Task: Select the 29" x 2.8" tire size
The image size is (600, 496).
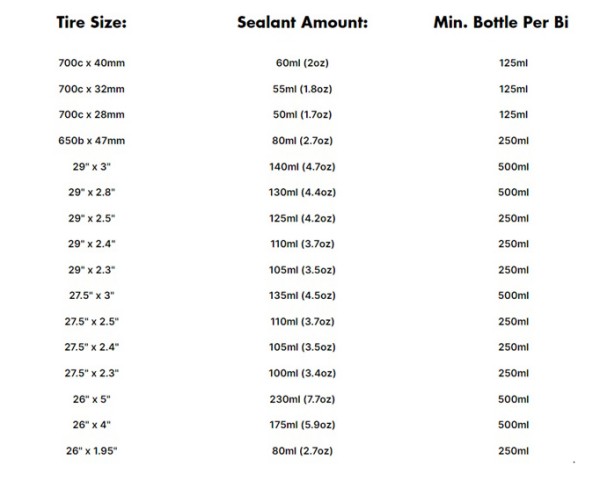Action: (91, 192)
